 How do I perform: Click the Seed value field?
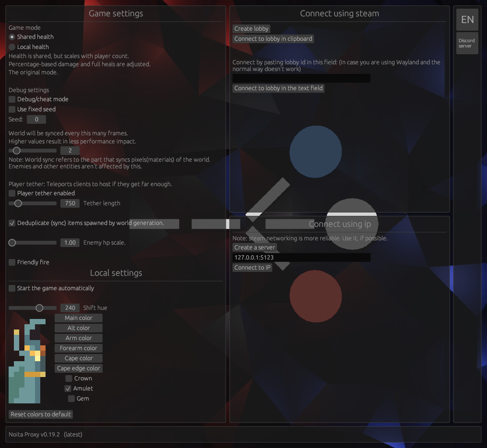[x=36, y=119]
